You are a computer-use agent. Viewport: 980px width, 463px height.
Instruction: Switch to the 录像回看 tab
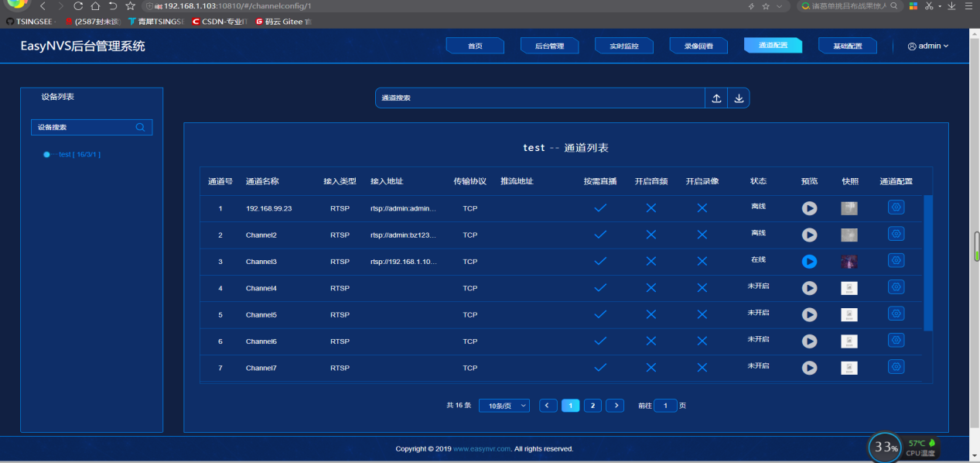click(698, 46)
